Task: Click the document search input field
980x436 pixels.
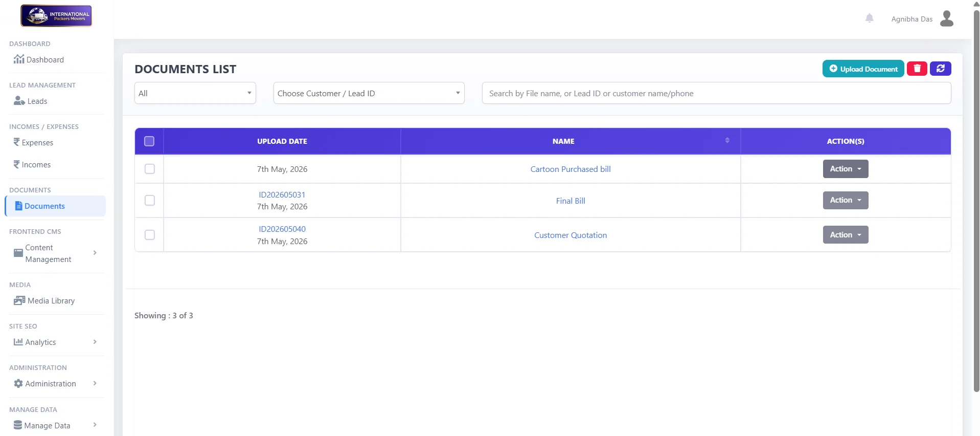Action: (x=716, y=93)
